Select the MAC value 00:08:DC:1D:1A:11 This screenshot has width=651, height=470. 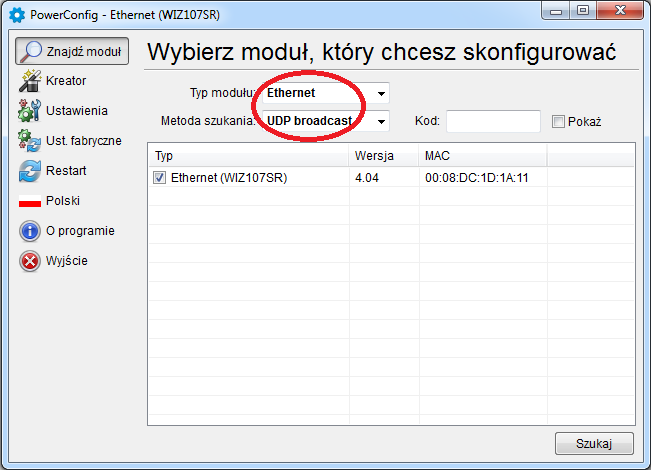tap(477, 178)
